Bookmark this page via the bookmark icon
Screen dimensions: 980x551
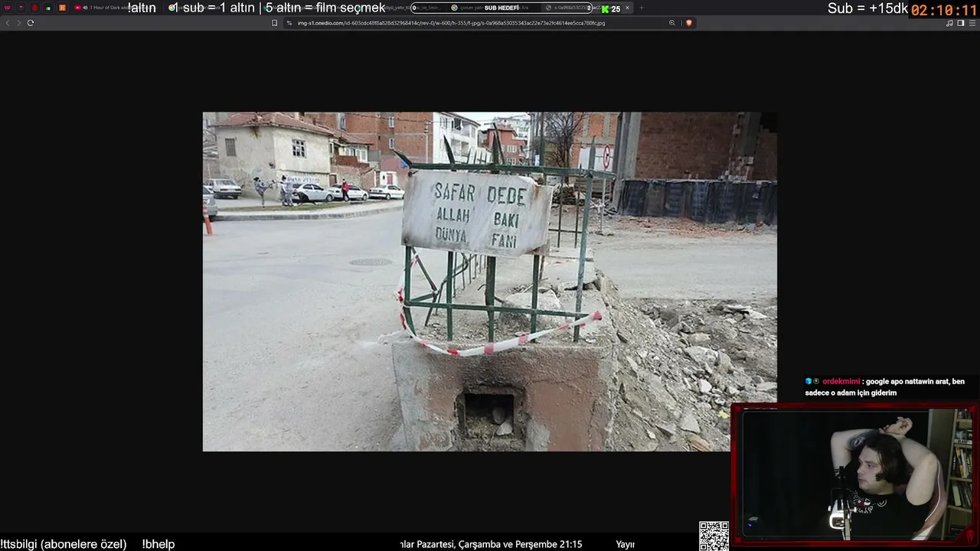[274, 23]
